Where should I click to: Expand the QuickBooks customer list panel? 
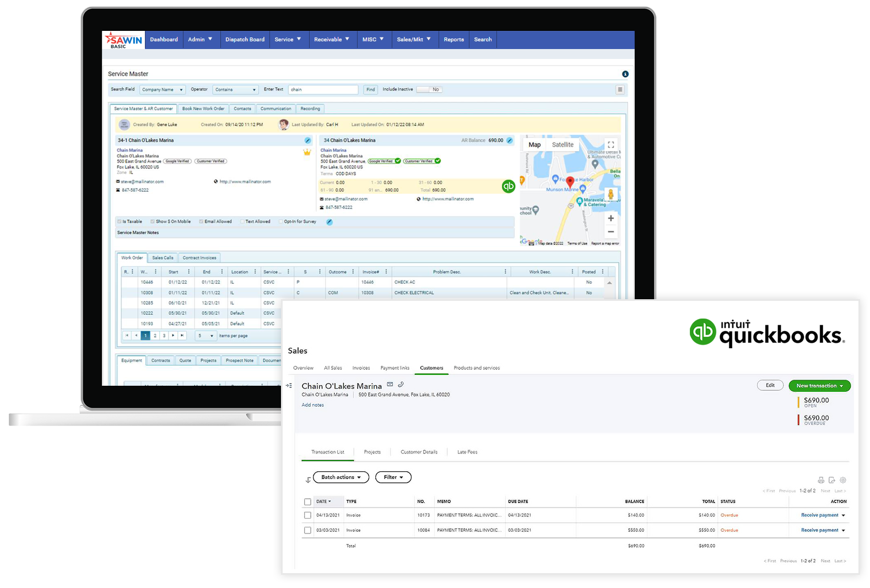[x=289, y=386]
